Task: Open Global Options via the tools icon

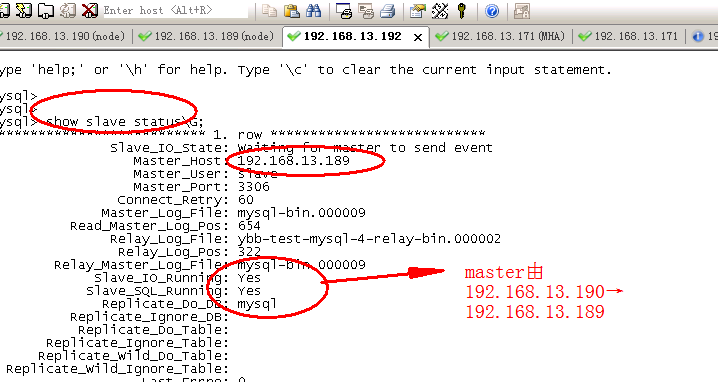Action: [x=439, y=10]
